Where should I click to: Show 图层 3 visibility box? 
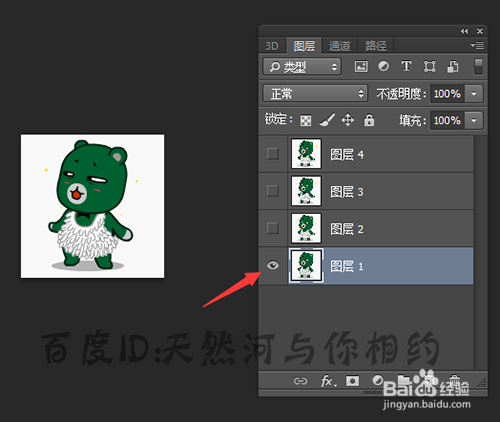tap(273, 191)
